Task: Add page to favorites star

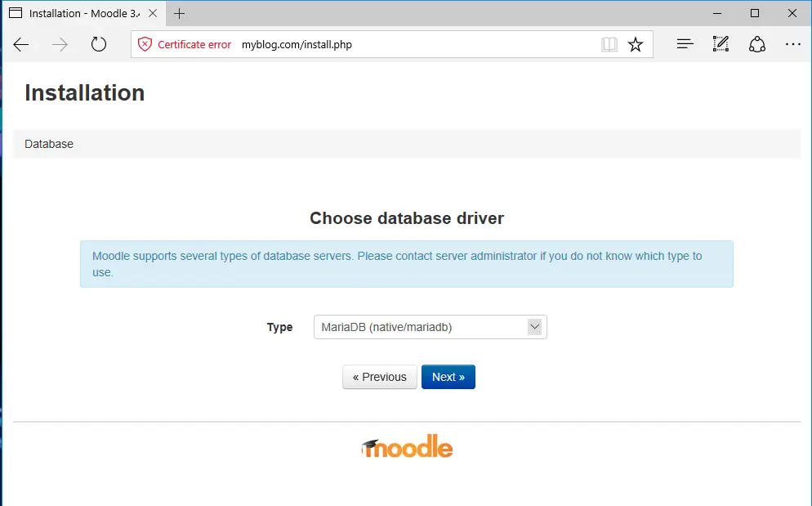Action: (636, 45)
